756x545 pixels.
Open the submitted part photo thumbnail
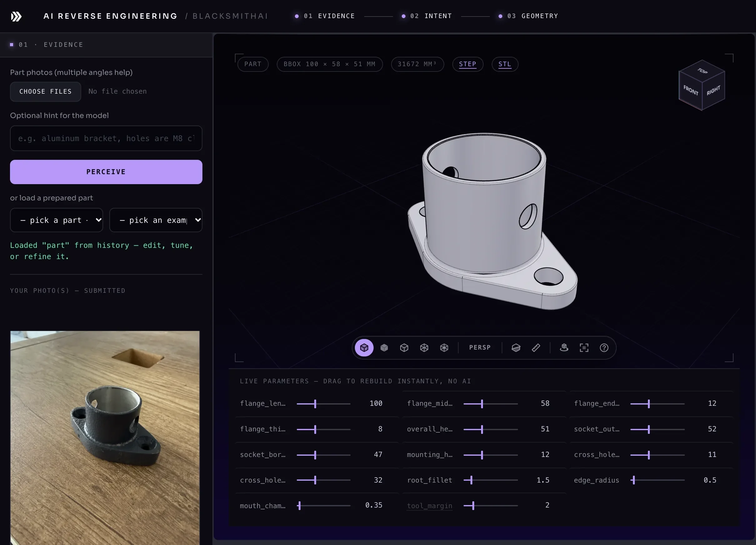click(x=105, y=438)
